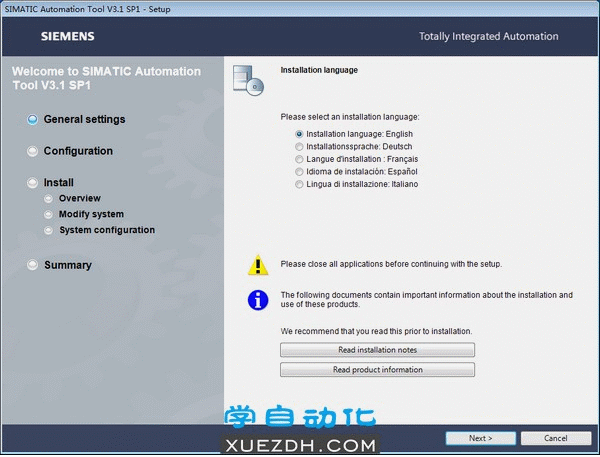This screenshot has height=457, width=600.
Task: Click 'Please select an installation language' text
Action: (350, 117)
